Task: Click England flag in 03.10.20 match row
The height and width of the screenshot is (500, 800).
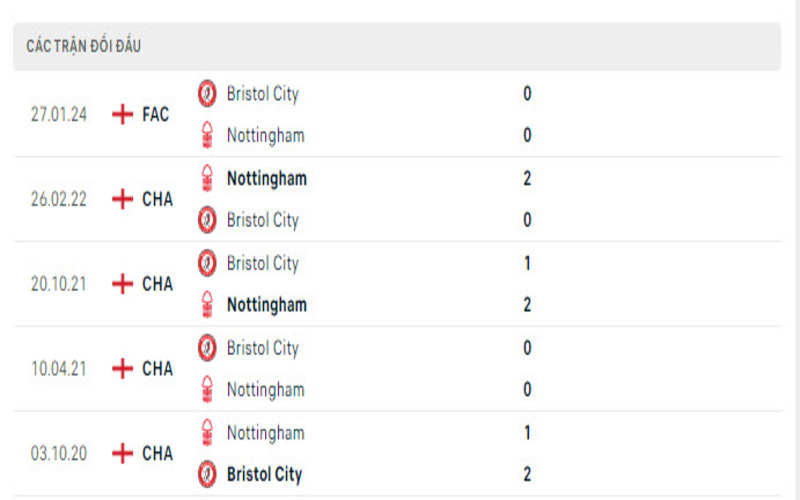Action: coord(122,454)
